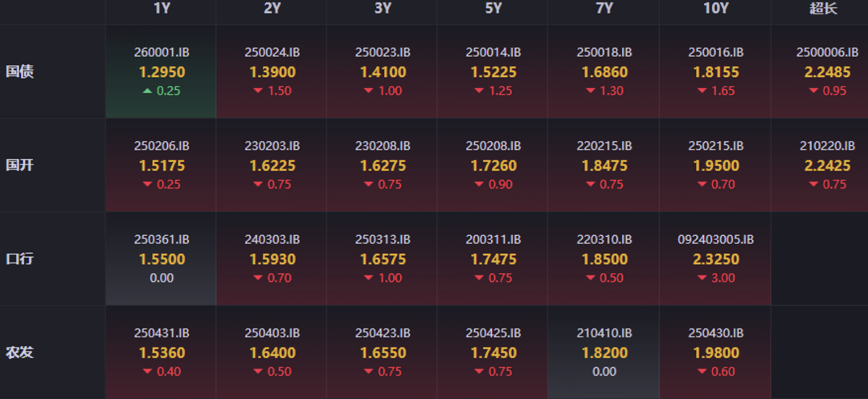The image size is (868, 399).
Task: Click the 超长 column header
Action: click(x=823, y=9)
